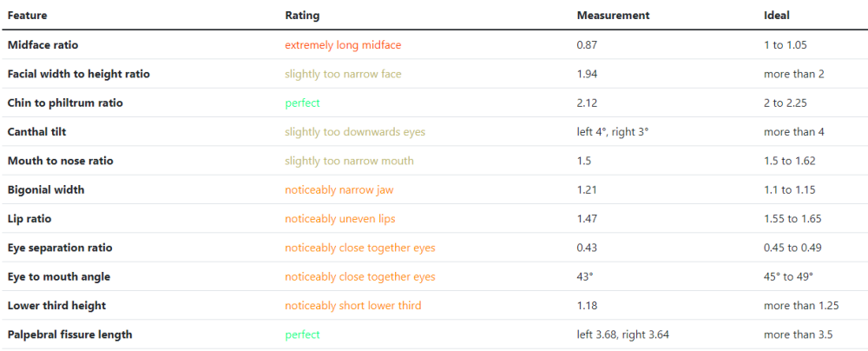
Task: Select the Palpebral fissure length label
Action: coord(69,334)
